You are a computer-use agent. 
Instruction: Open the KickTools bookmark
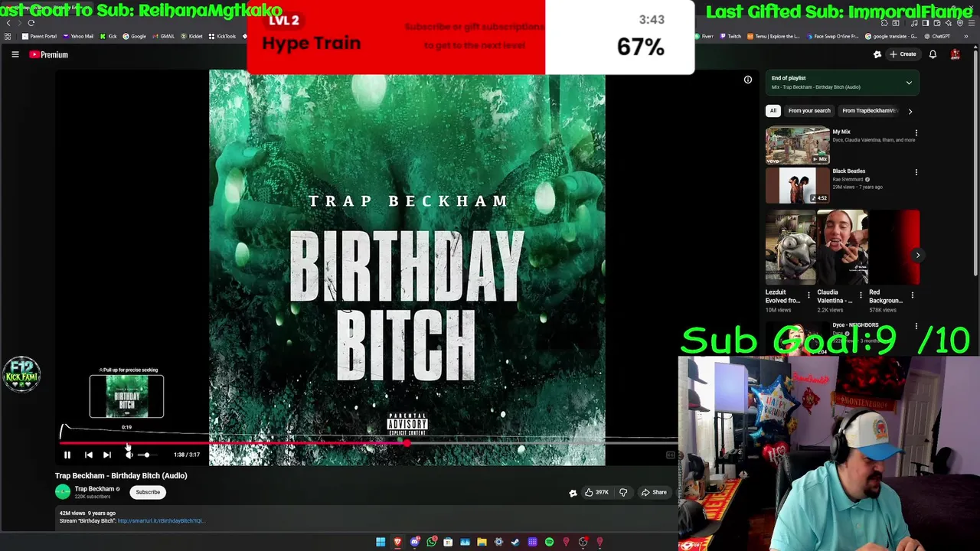click(223, 36)
